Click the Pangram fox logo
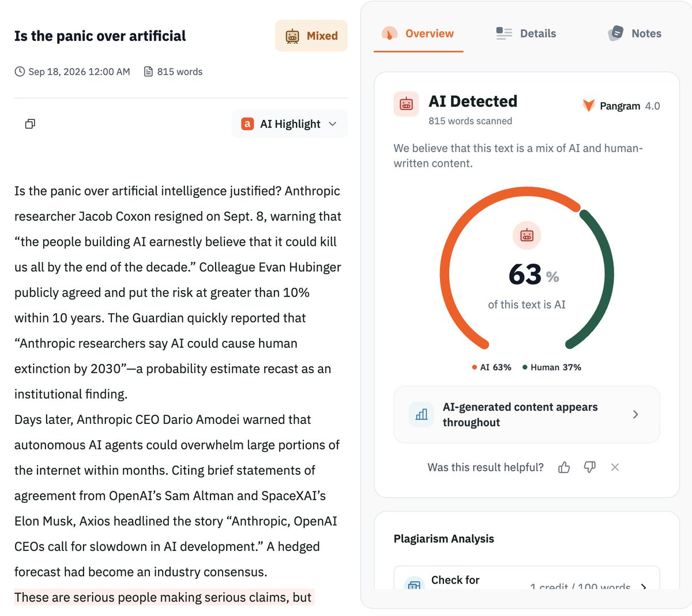This screenshot has width=692, height=616. [x=588, y=106]
